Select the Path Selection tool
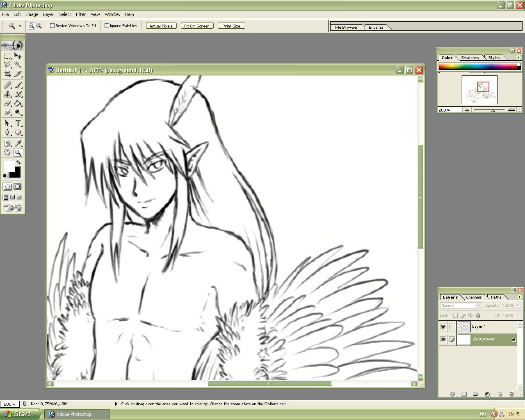The image size is (525, 420). pos(7,123)
